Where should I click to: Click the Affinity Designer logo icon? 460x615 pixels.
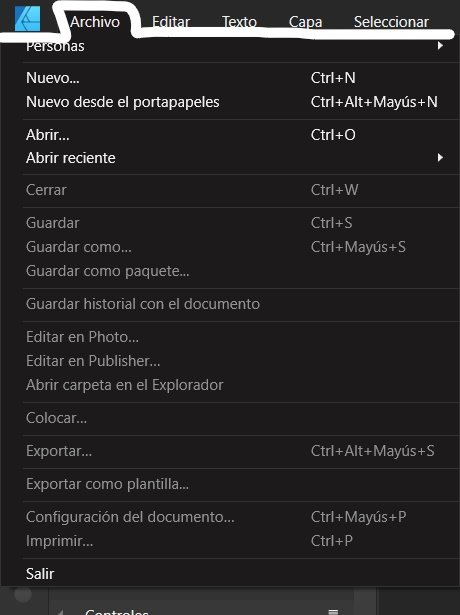(27, 18)
